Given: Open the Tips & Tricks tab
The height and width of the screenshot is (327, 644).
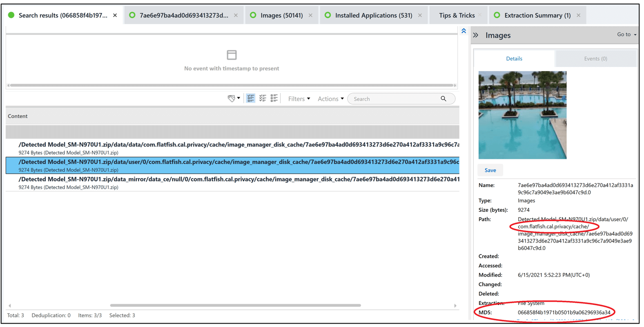Looking at the screenshot, I should (457, 16).
